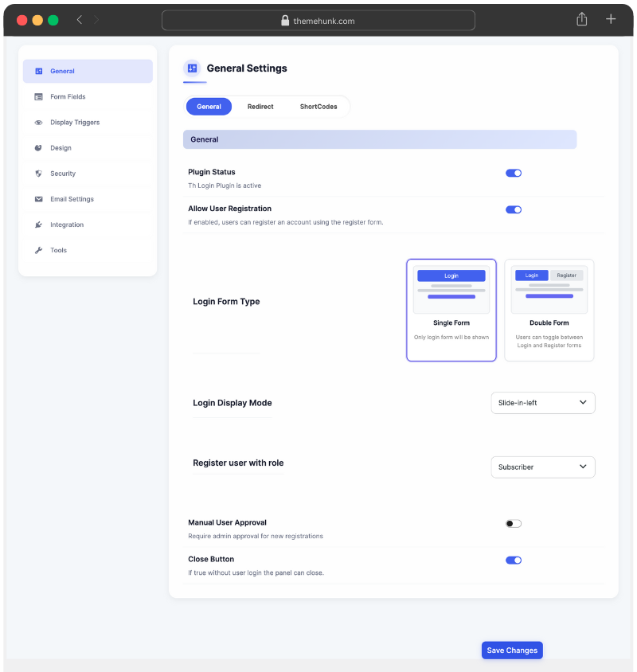Turn off Allow User Registration

(x=514, y=208)
